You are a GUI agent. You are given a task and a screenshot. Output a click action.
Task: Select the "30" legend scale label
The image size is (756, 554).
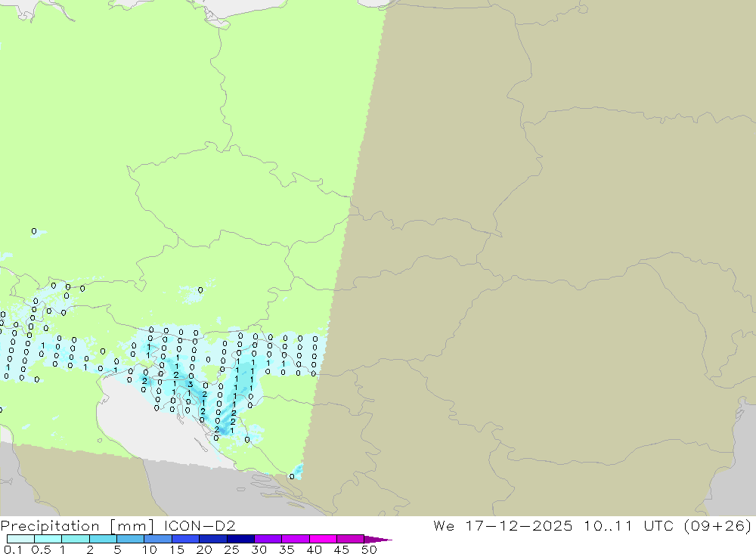pyautogui.click(x=259, y=549)
